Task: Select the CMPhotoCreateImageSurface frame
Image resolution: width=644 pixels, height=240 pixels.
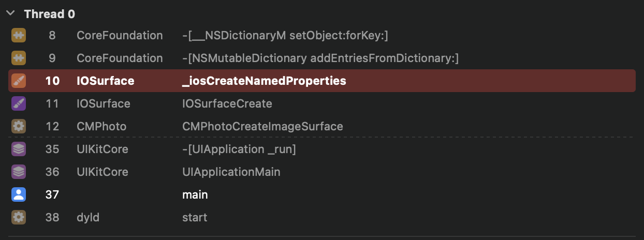Action: point(322,127)
